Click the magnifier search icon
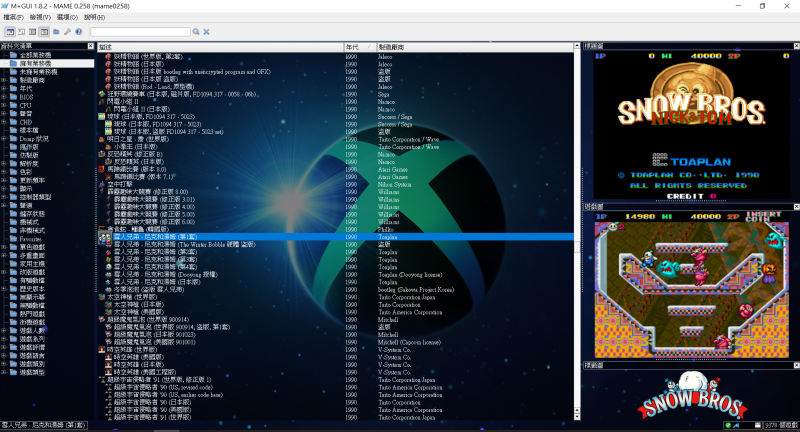This screenshot has width=800, height=432. click(x=196, y=32)
